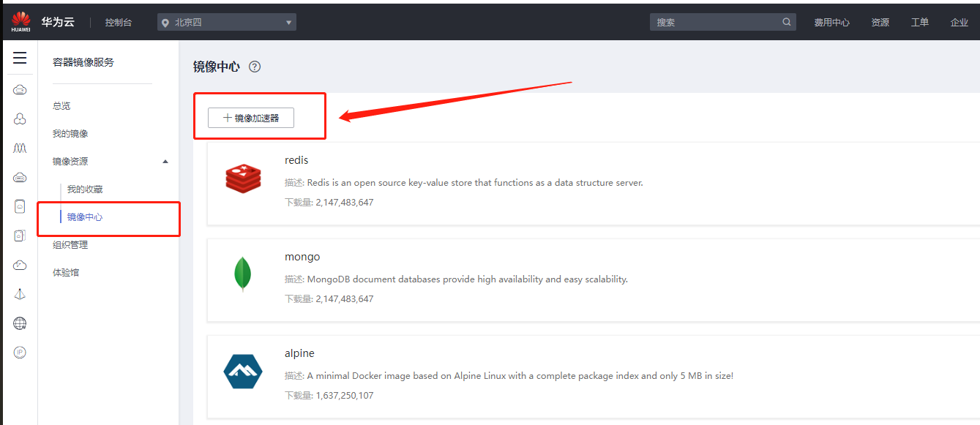
Task: Select 我的收藏 submenu item
Action: pyautogui.click(x=85, y=189)
